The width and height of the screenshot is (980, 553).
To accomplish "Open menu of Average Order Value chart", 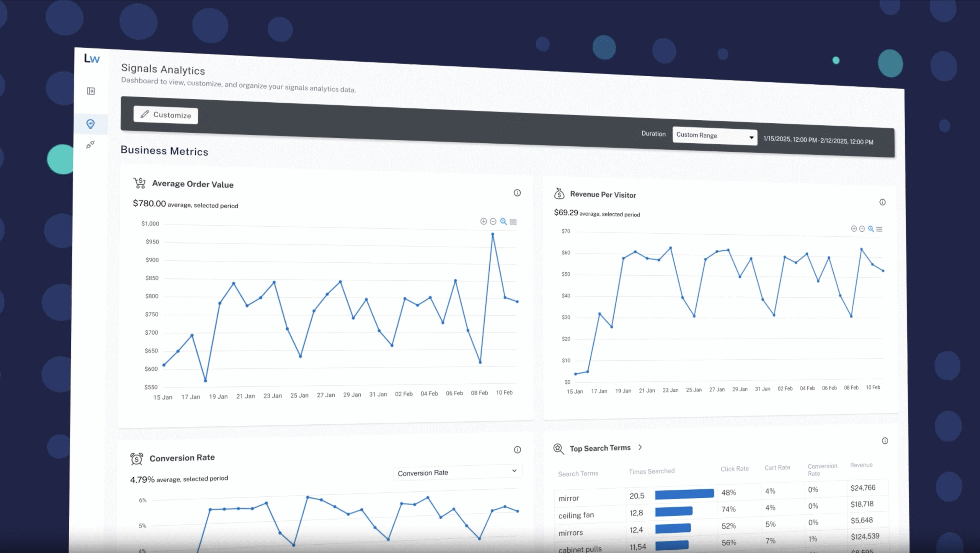I will tap(513, 222).
